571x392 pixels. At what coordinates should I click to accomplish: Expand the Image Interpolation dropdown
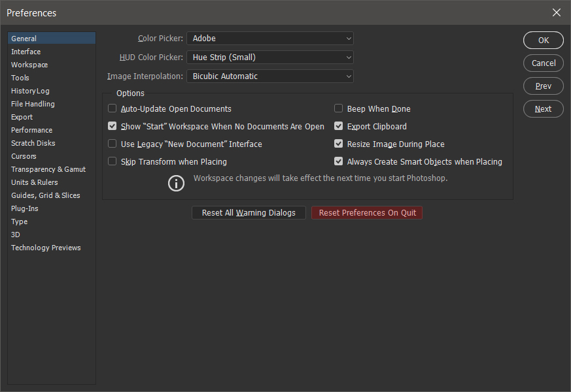tap(270, 76)
